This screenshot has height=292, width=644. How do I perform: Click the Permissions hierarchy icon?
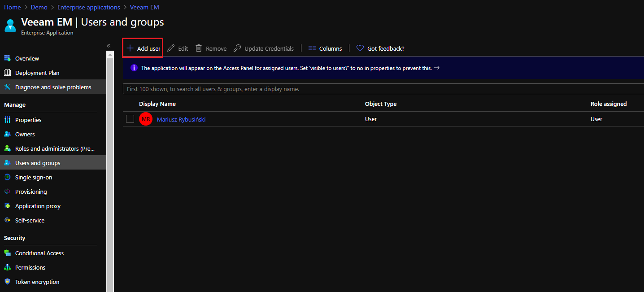pos(7,267)
